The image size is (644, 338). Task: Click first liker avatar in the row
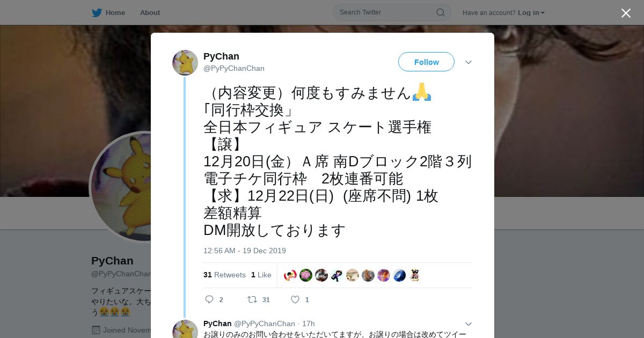click(x=290, y=275)
